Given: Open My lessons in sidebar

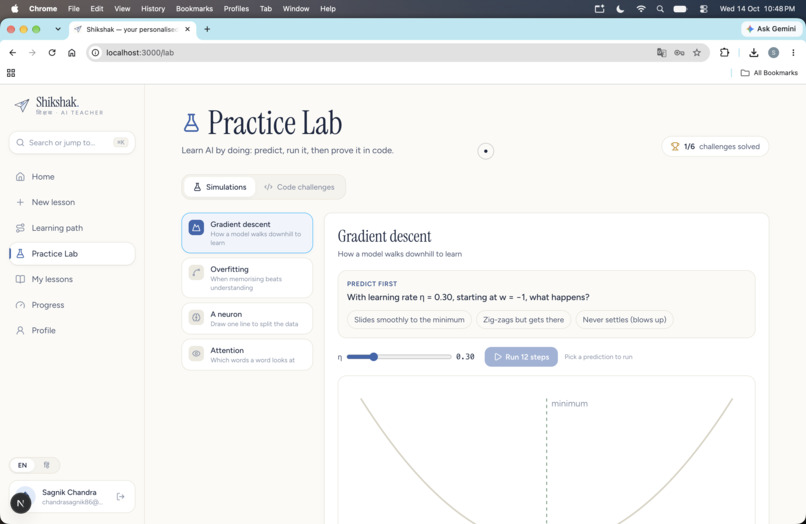Looking at the screenshot, I should (x=72, y=279).
